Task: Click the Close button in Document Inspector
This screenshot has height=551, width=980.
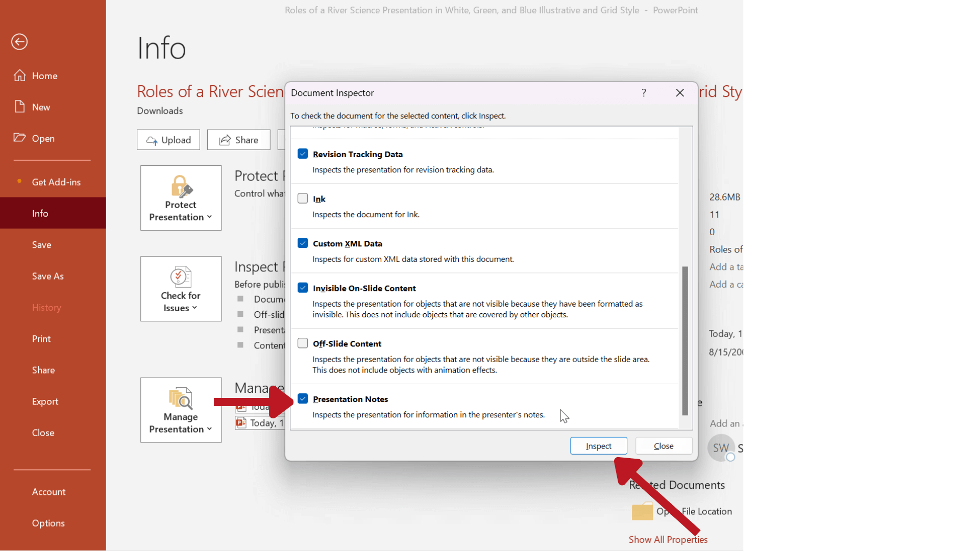Action: pyautogui.click(x=664, y=445)
